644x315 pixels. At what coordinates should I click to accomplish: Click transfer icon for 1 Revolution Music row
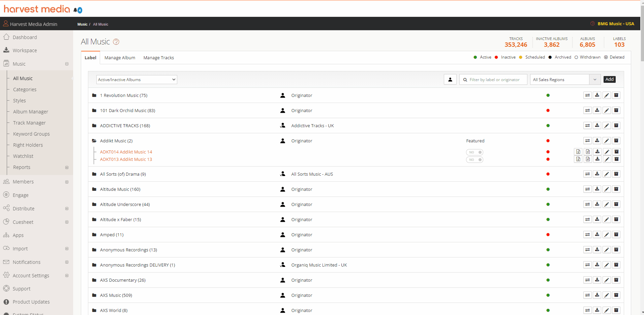[587, 95]
